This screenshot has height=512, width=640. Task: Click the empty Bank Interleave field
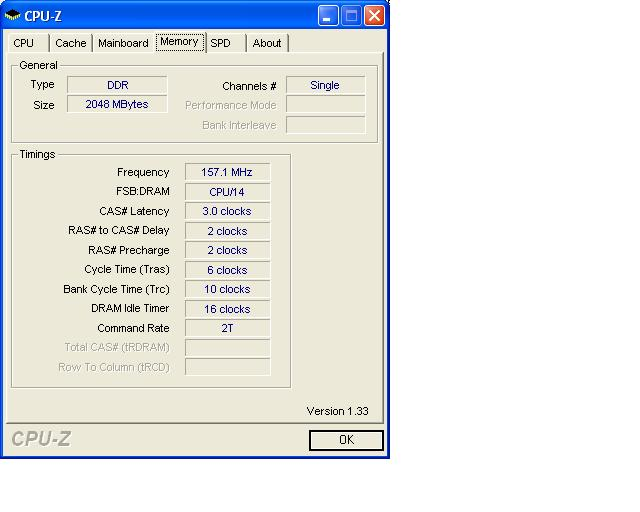(x=325, y=125)
